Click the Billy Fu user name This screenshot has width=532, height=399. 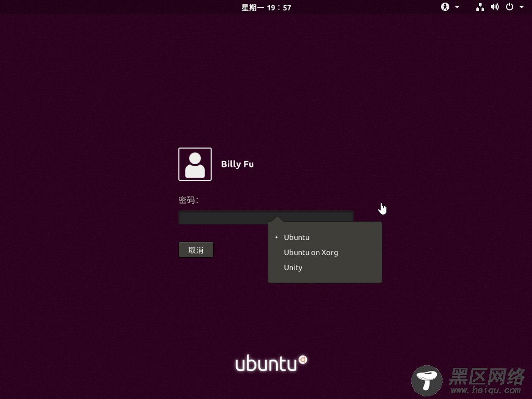238,164
